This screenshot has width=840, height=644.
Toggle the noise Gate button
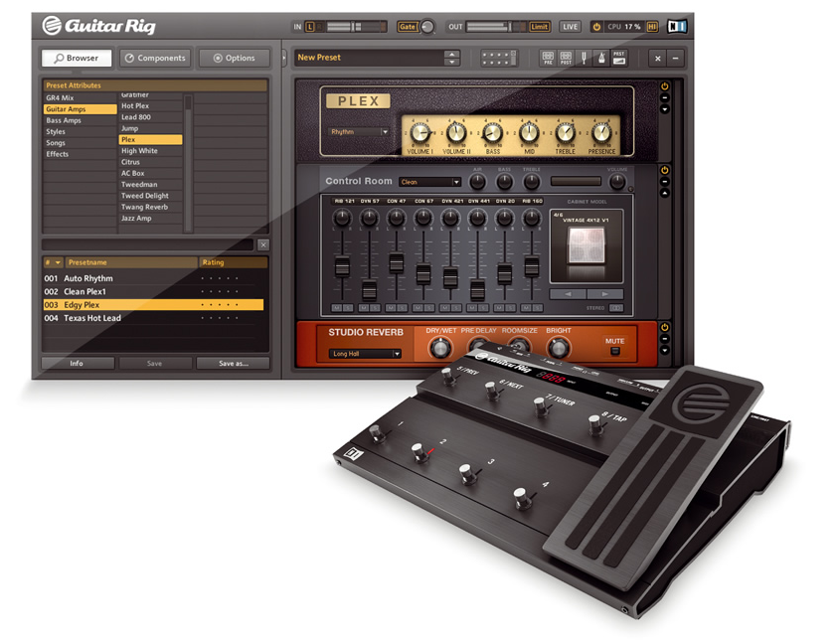408,26
